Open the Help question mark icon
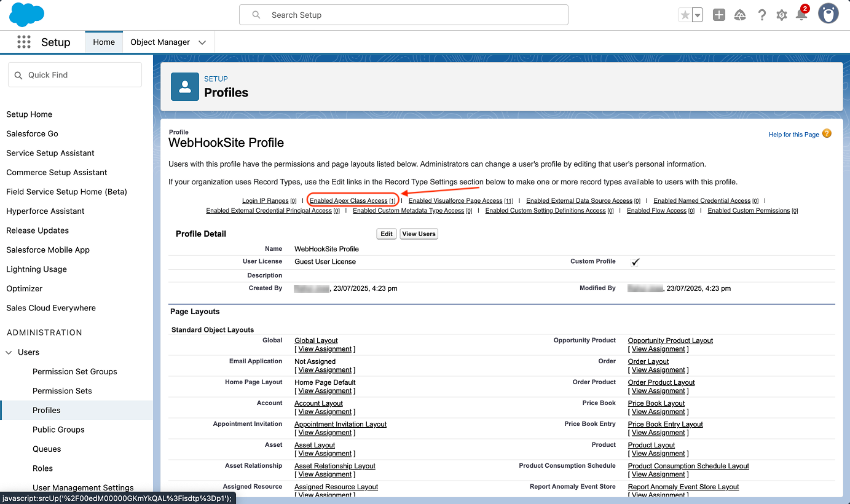 (x=761, y=15)
